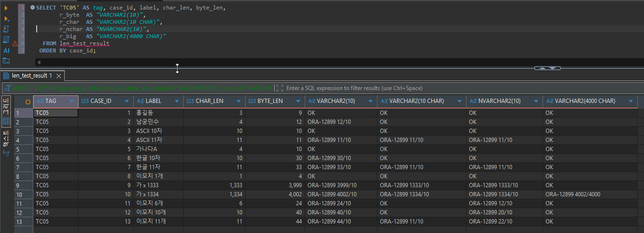This screenshot has width=644, height=233.
Task: Open the CASE_ID column dropdown arrow
Action: [x=127, y=101]
